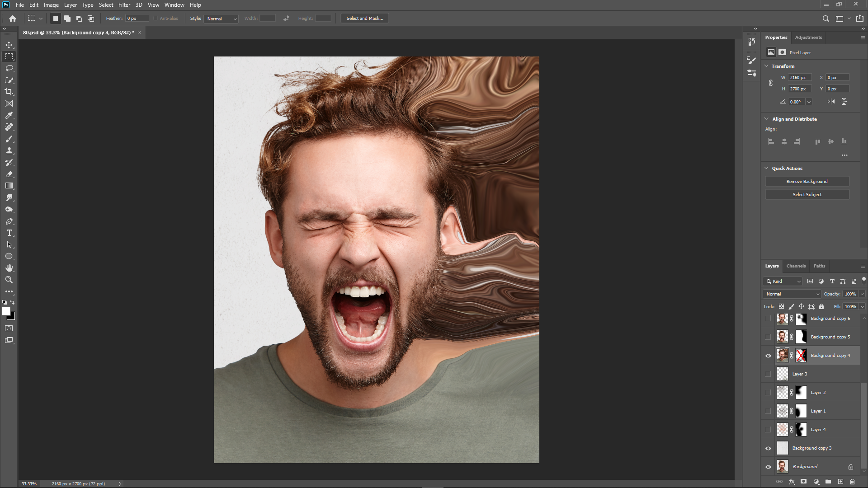Select the Horizontal Type tool

point(9,233)
